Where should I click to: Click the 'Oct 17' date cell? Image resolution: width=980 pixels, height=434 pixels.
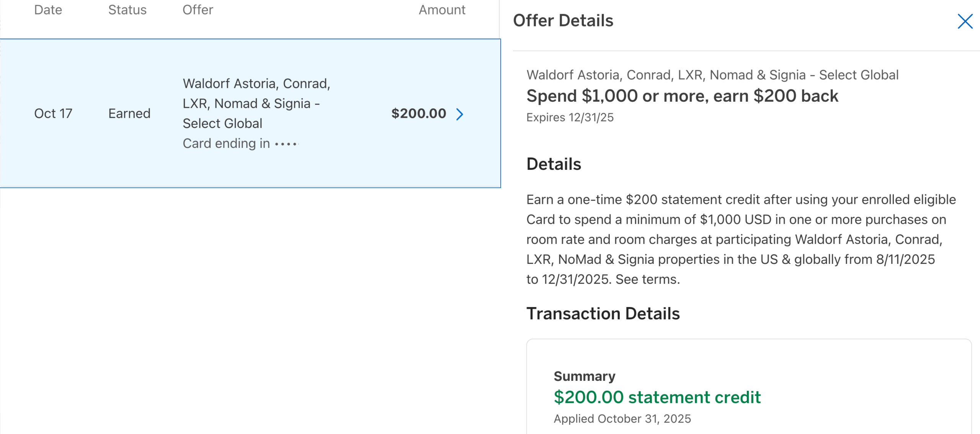pyautogui.click(x=53, y=114)
